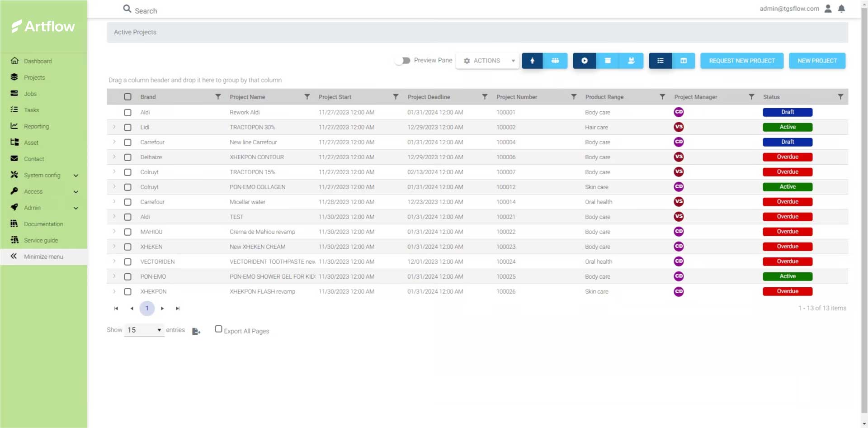This screenshot has height=428, width=868.
Task: Toggle the Preview Pane switch
Action: tap(402, 61)
